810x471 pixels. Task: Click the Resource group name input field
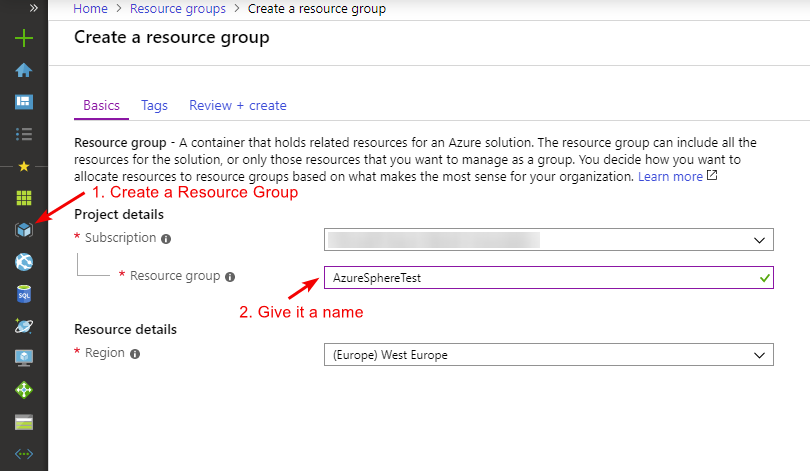click(x=538, y=278)
